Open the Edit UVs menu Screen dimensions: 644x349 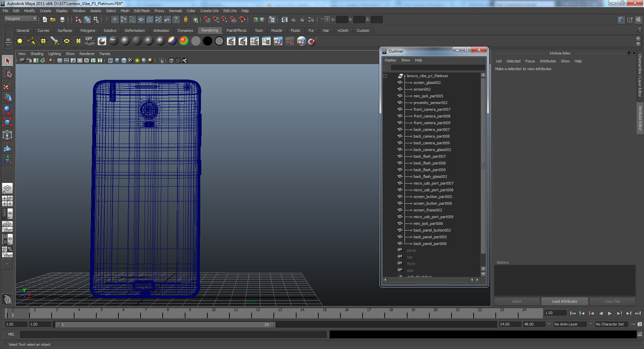[x=230, y=11]
